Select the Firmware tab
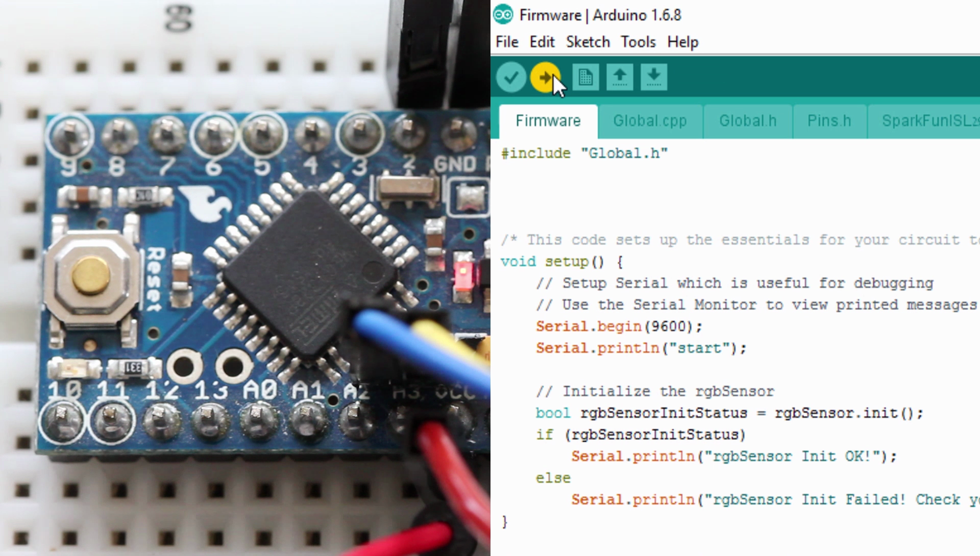Image resolution: width=980 pixels, height=556 pixels. 548,121
